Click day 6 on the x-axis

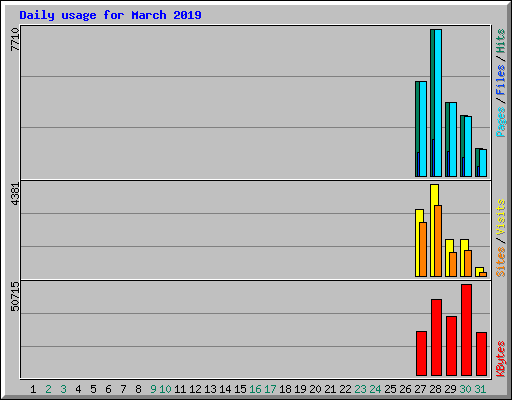point(108,389)
